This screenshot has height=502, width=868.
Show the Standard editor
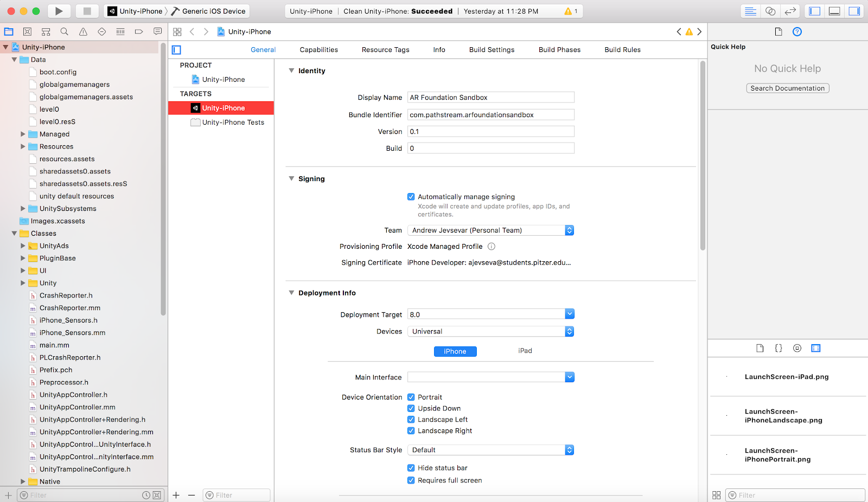[x=750, y=11]
